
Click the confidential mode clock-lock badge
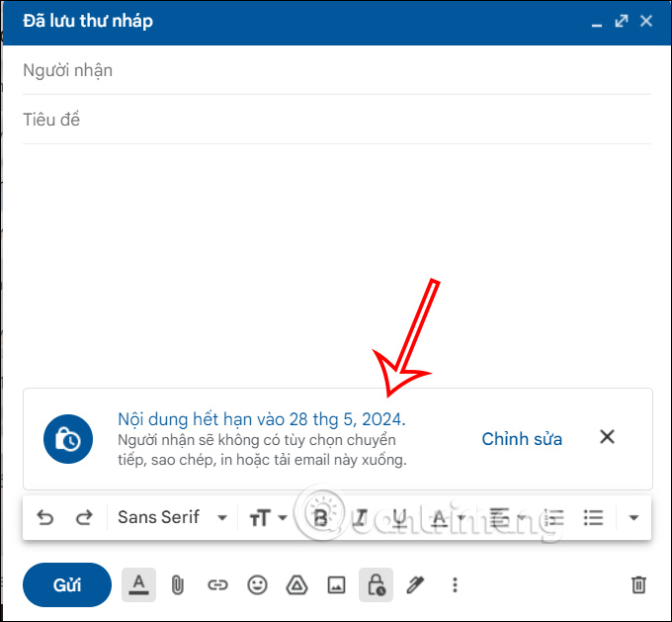point(68,439)
